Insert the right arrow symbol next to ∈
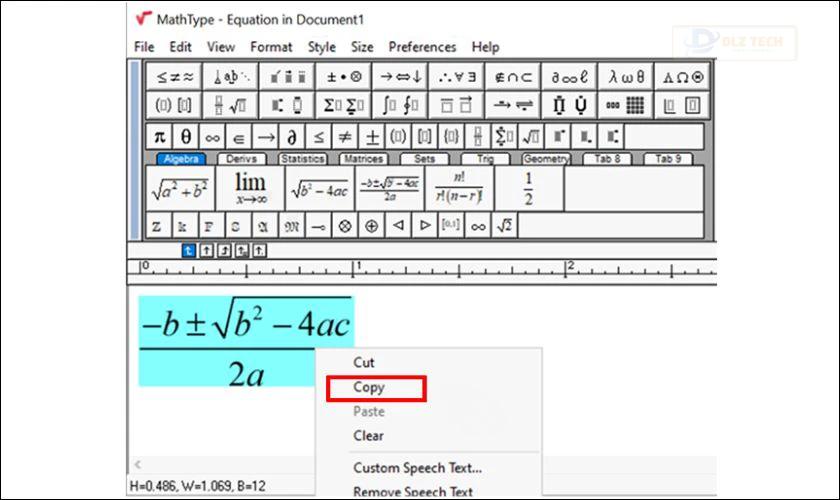 coord(266,137)
